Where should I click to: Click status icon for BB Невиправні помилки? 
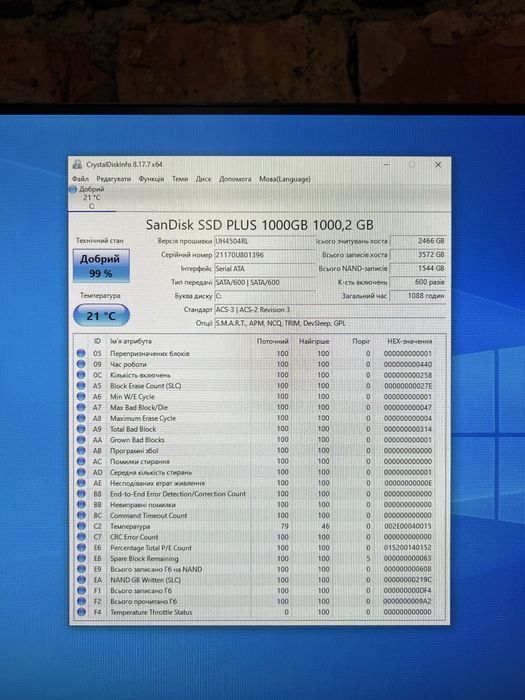(81, 504)
